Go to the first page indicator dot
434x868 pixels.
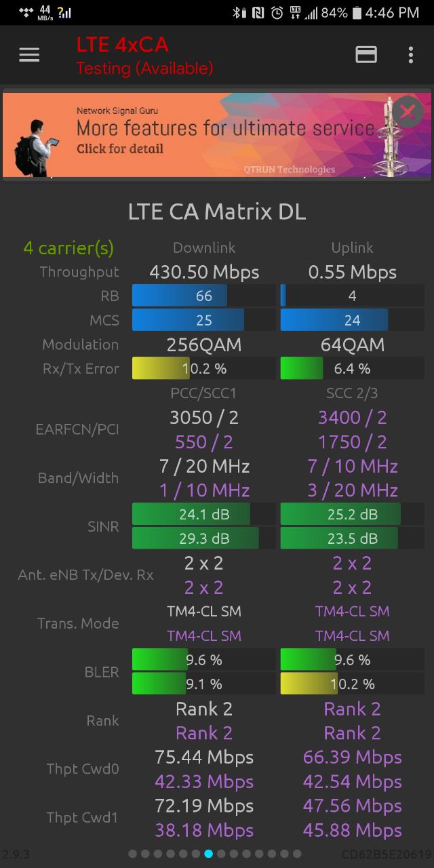(x=133, y=854)
